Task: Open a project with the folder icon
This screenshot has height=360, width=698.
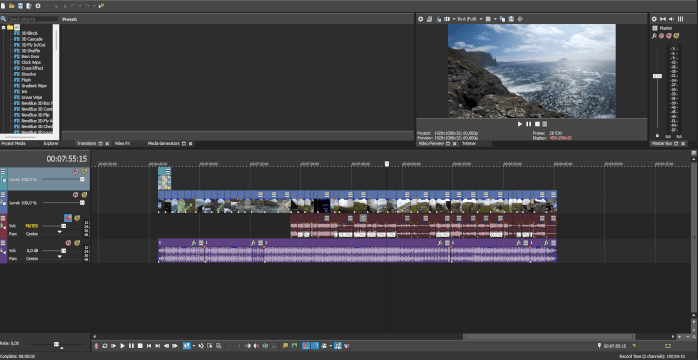Action: click(12, 6)
